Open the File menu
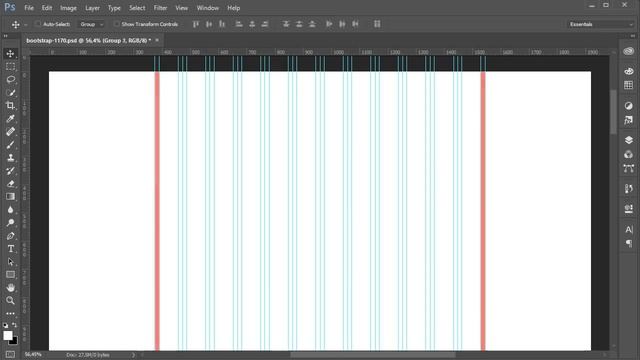Image resolution: width=640 pixels, height=360 pixels. (x=29, y=8)
